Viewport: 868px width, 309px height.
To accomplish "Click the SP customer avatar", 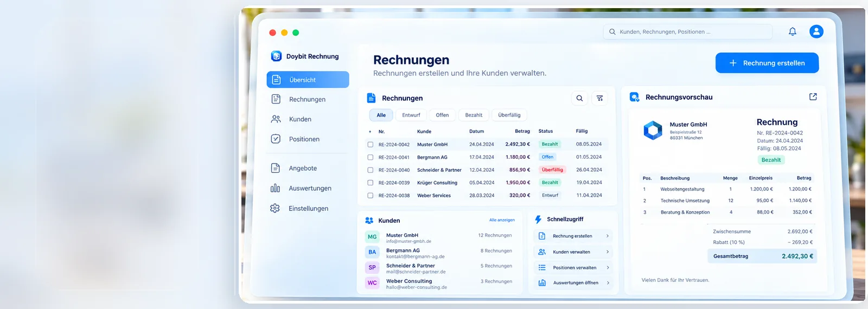I will pos(372,267).
